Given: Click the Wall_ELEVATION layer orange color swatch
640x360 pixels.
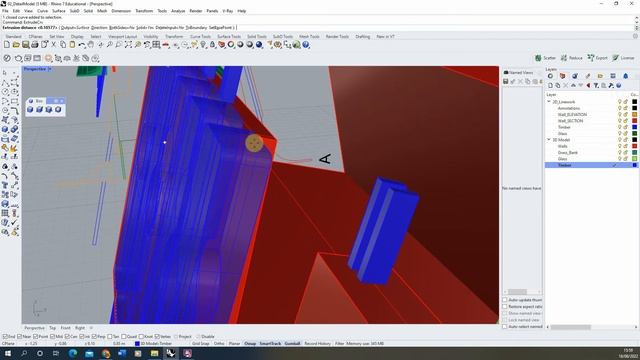Looking at the screenshot, I should pos(634,115).
